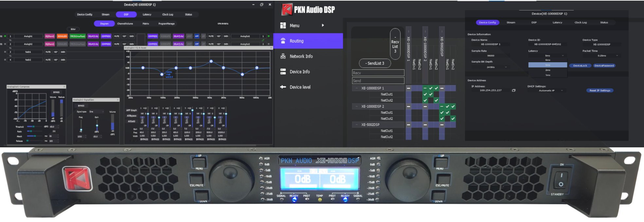Viewport: 644px width, 222px height.
Task: Toggle BYPASS in AnalogOut1-Compress panel
Action: 56,92
